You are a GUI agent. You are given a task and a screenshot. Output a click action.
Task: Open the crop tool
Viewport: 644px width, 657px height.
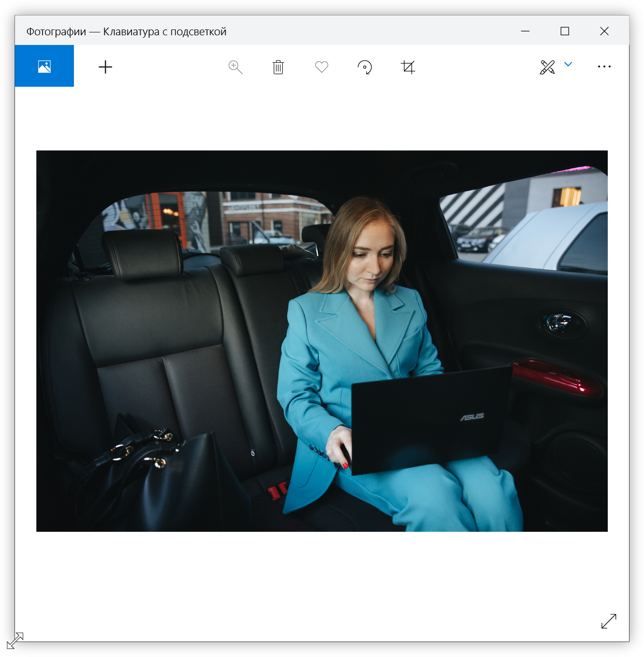coord(408,67)
